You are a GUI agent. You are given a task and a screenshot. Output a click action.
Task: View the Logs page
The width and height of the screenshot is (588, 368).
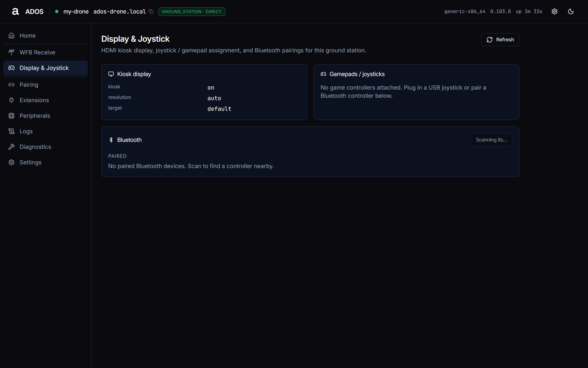click(45, 131)
